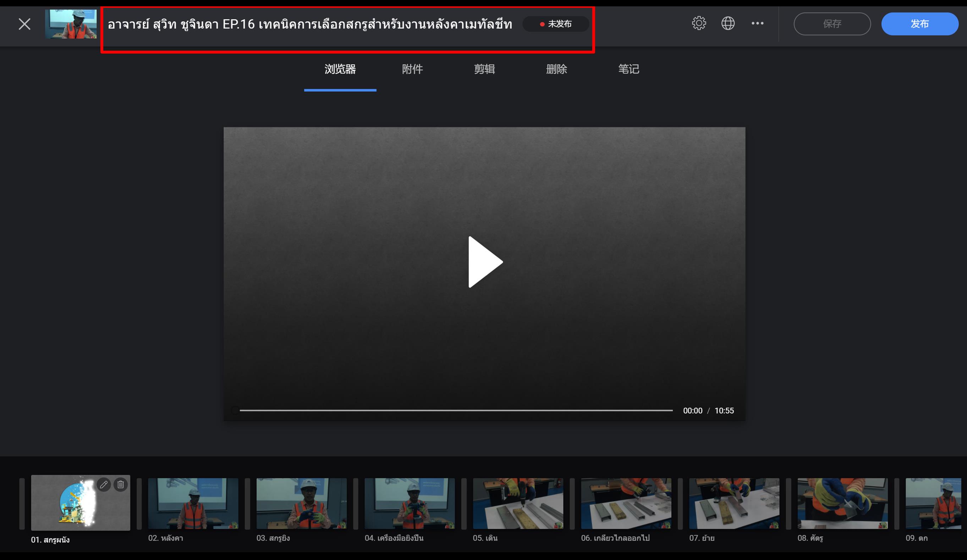Screen dimensions: 967x560
Task: Click the chapter label 01. สกรูผนัง
Action: point(50,540)
